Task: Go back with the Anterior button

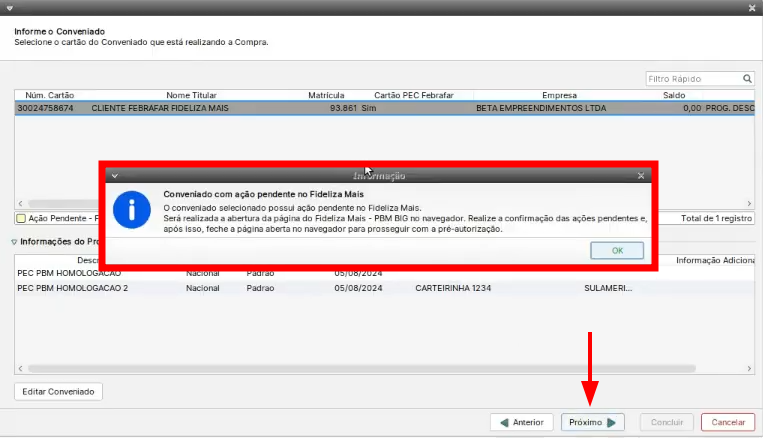Action: point(521,422)
